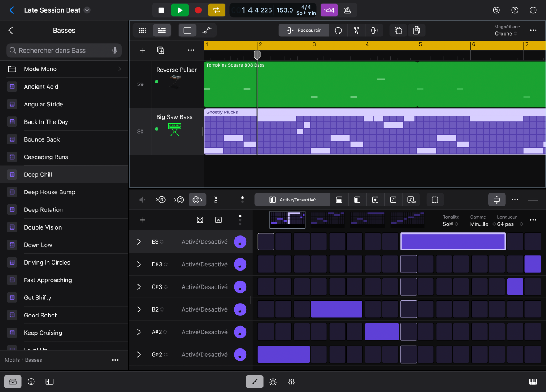Viewport: 546px width, 392px height.
Task: Stop playback with the stop button
Action: click(161, 10)
